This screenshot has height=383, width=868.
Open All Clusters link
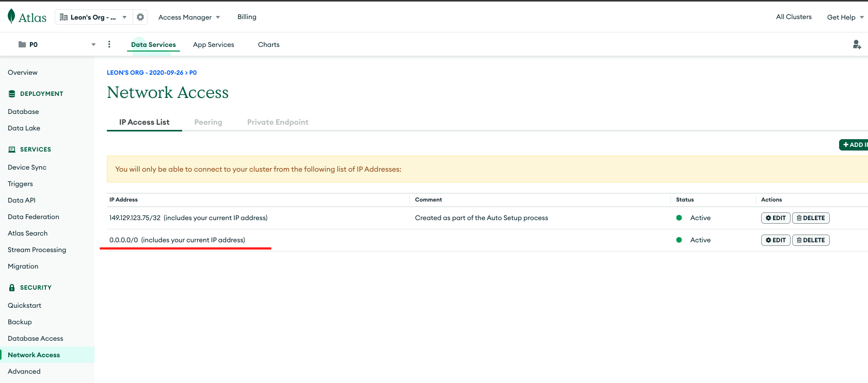click(794, 17)
